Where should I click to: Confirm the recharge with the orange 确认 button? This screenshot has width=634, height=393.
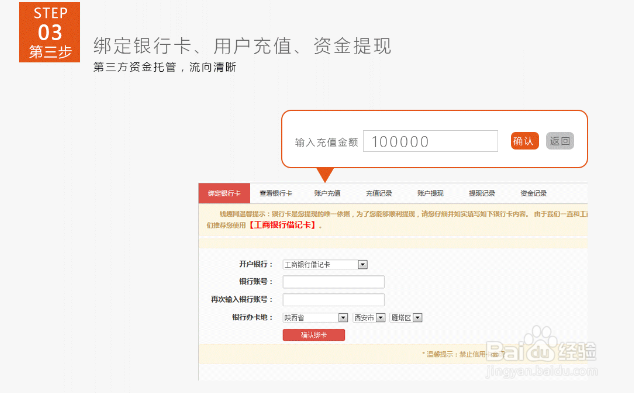click(x=524, y=141)
